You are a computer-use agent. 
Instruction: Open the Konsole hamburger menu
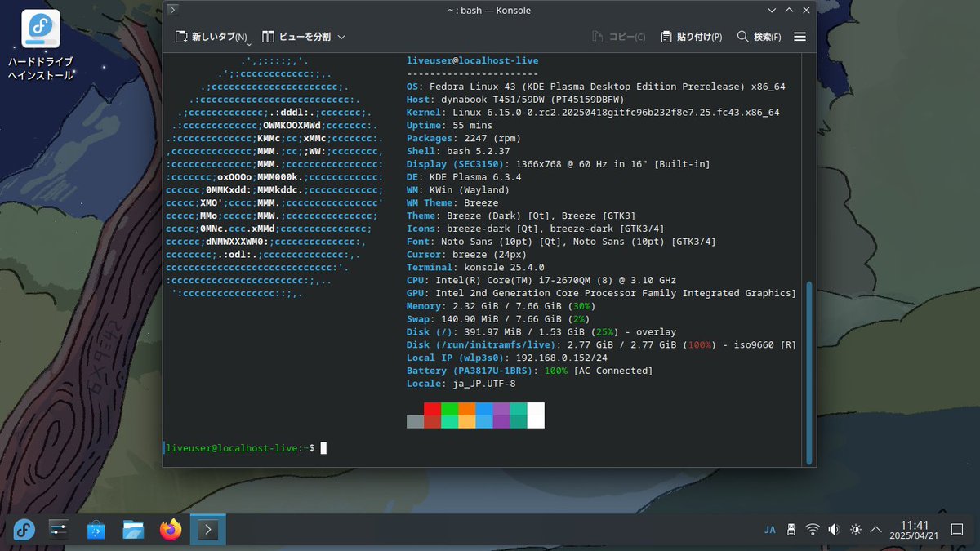click(800, 37)
